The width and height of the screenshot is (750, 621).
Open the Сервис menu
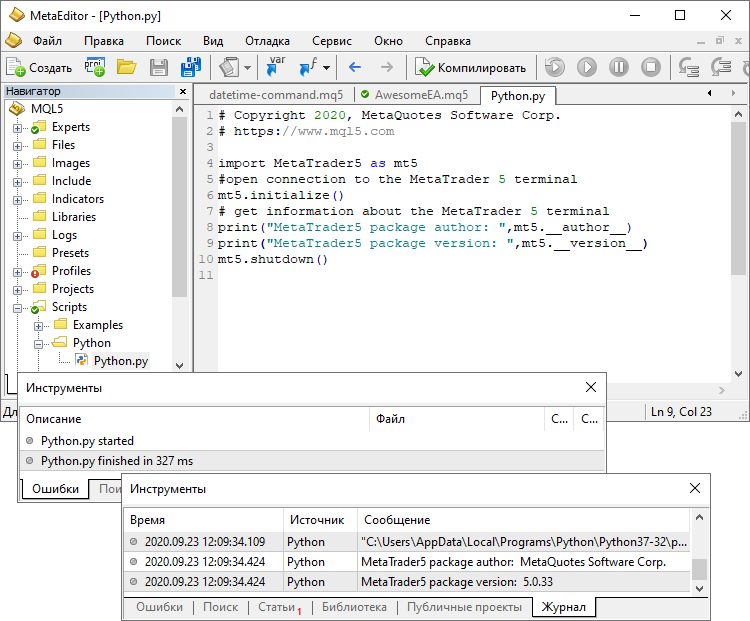[x=332, y=41]
